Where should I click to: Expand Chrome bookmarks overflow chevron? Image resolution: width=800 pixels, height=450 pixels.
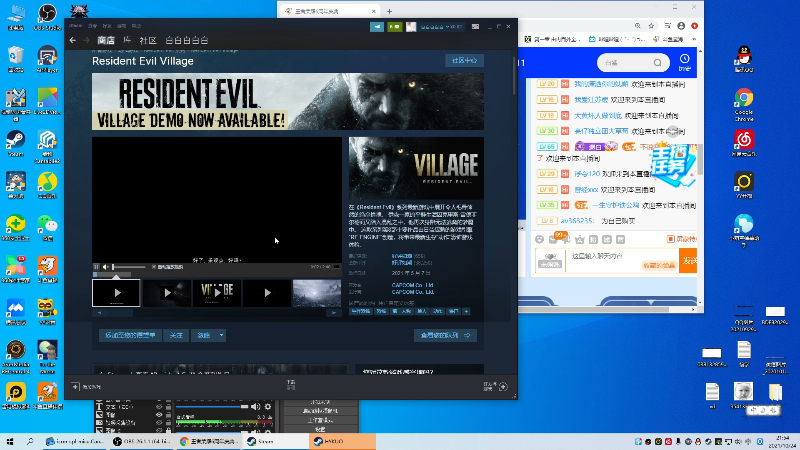click(x=694, y=39)
